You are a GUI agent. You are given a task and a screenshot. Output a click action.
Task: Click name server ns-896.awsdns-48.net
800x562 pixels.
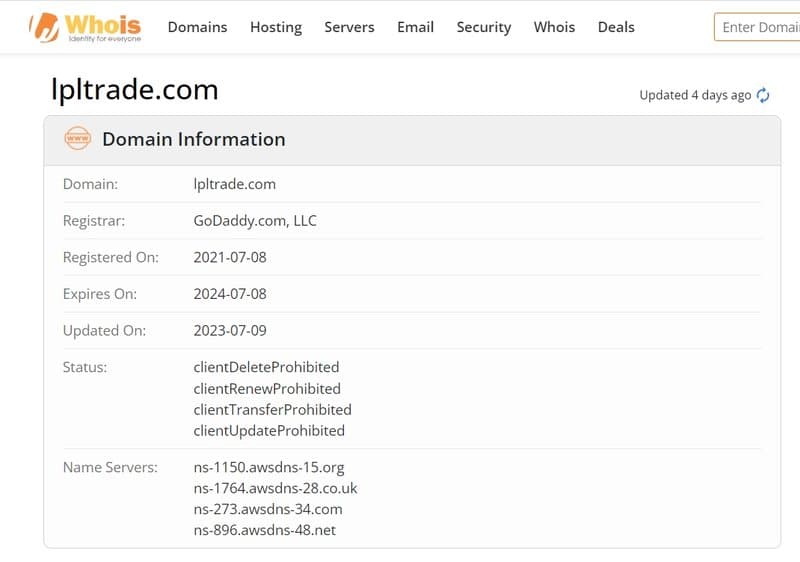pyautogui.click(x=265, y=530)
